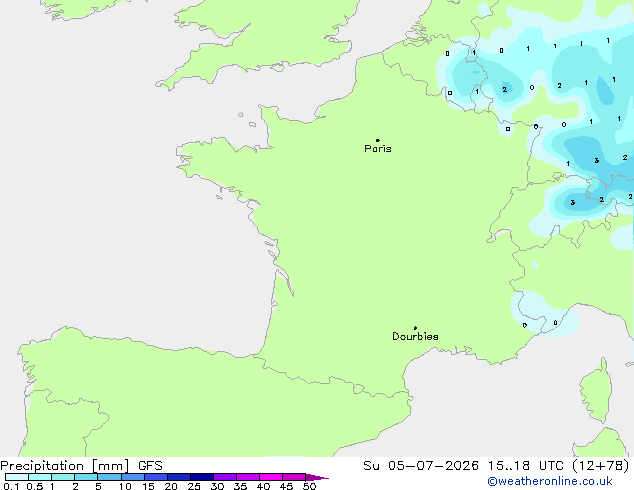Select the Paris location dot marker
The image size is (634, 490).
378,140
